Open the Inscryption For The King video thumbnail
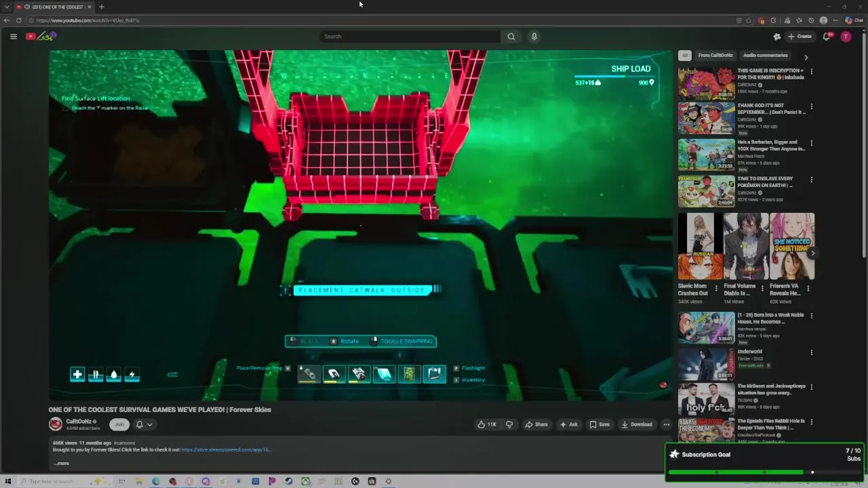Image resolution: width=868 pixels, height=488 pixels. (x=706, y=83)
